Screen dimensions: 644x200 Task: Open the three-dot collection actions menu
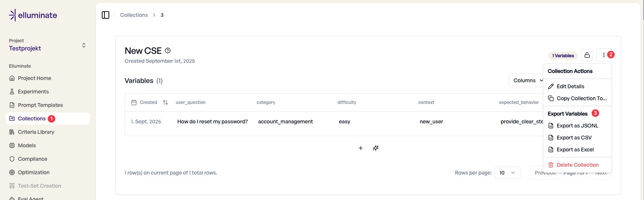click(x=604, y=55)
